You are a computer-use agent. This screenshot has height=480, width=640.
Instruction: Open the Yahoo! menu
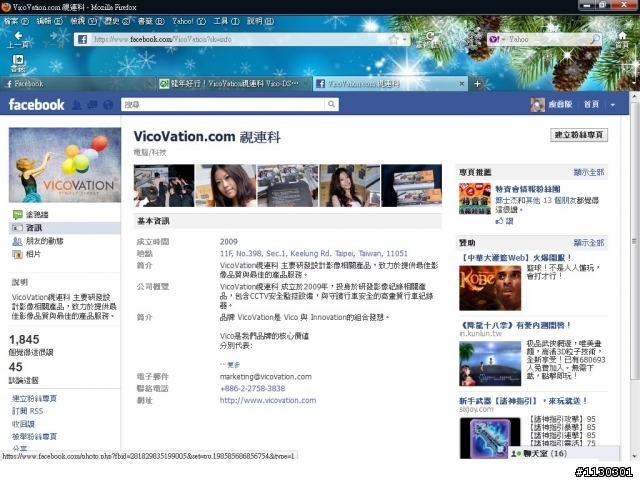[189, 21]
